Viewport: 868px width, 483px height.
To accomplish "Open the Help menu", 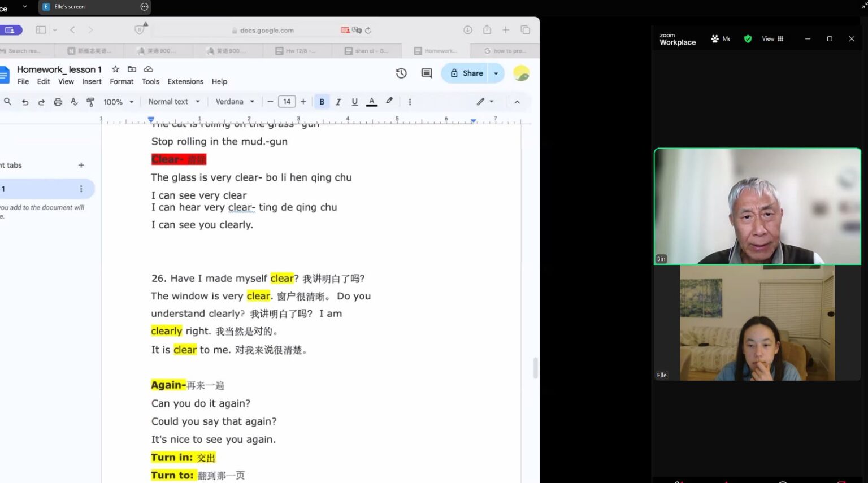I will (x=219, y=81).
